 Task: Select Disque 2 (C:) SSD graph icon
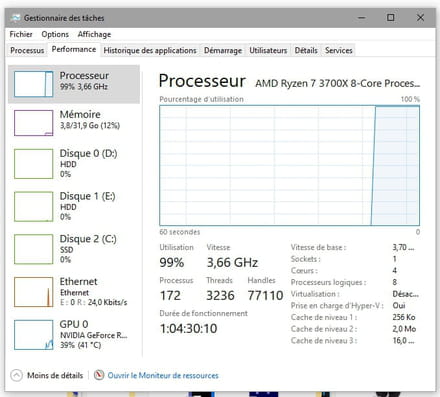(x=33, y=249)
